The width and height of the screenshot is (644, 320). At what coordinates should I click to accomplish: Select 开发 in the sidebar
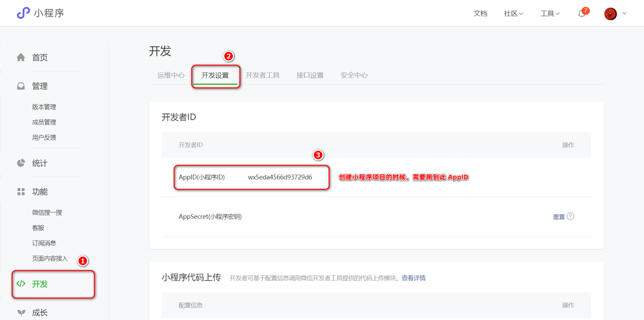[40, 284]
